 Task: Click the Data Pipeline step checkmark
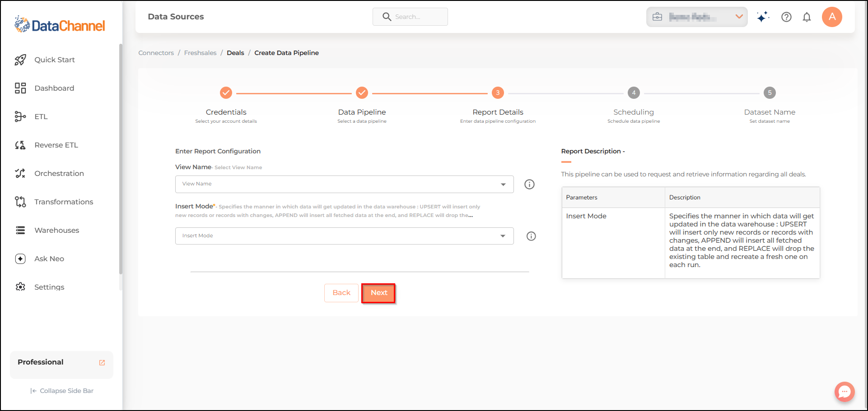[x=362, y=93]
